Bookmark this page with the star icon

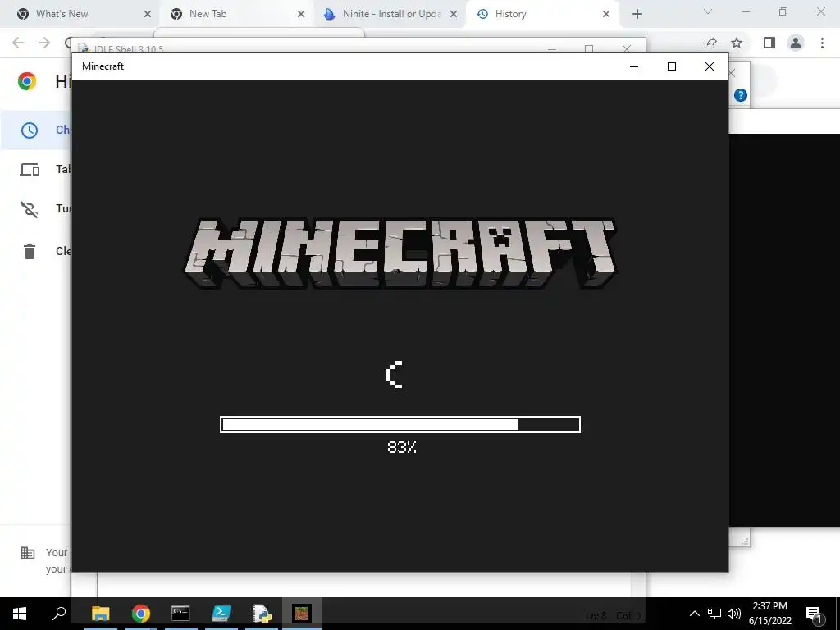pos(737,43)
